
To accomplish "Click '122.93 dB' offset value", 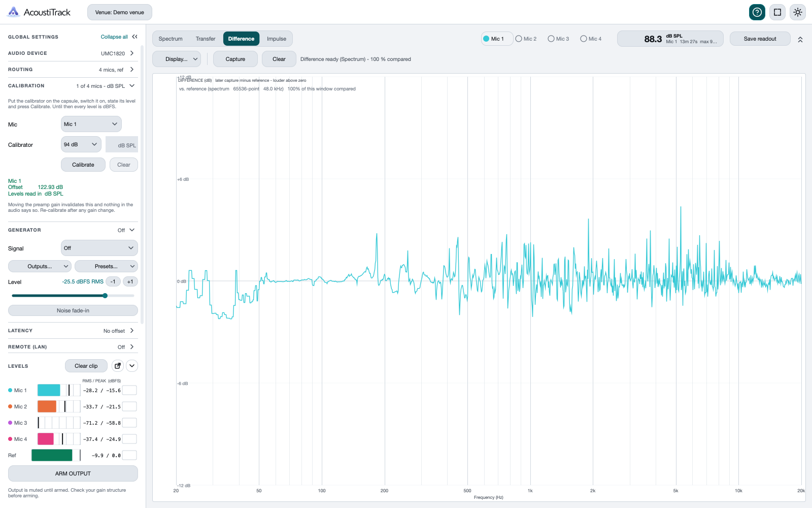I will coord(50,187).
